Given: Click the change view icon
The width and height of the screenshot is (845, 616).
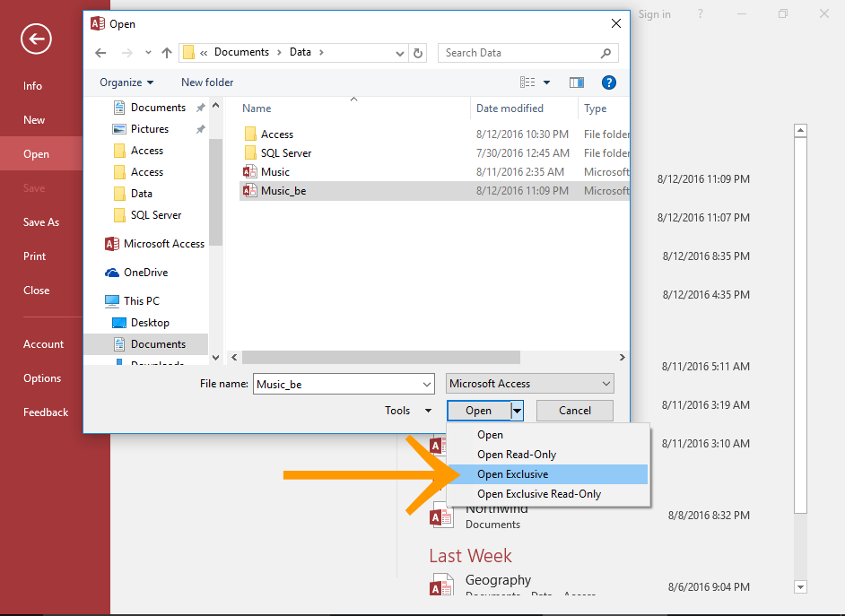Looking at the screenshot, I should coord(528,82).
